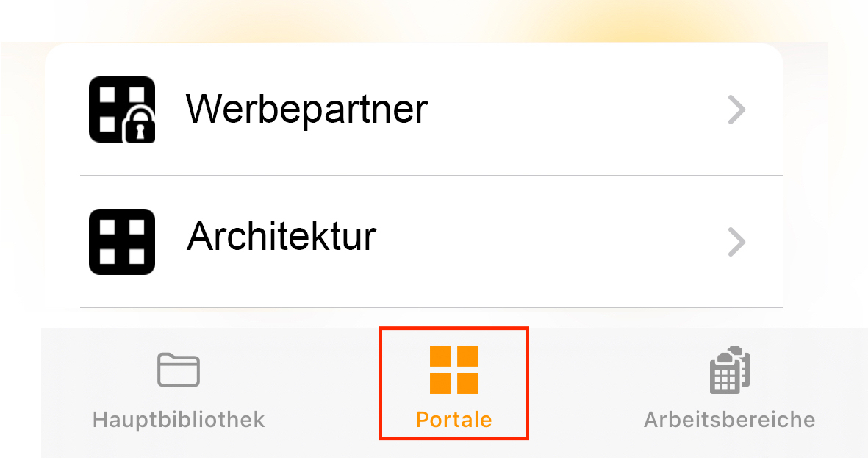Expand Werbepartner via its right chevron
868x458 pixels.
coord(736,110)
